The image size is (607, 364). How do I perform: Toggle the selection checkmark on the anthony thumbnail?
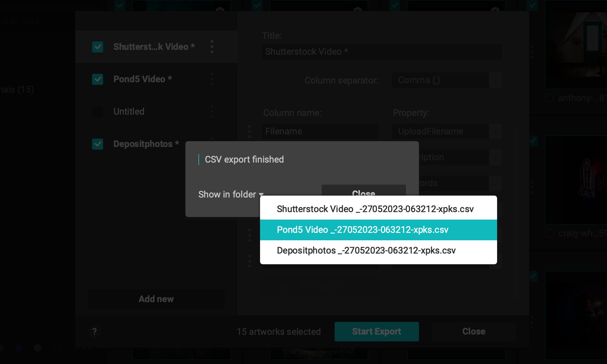pyautogui.click(x=550, y=98)
